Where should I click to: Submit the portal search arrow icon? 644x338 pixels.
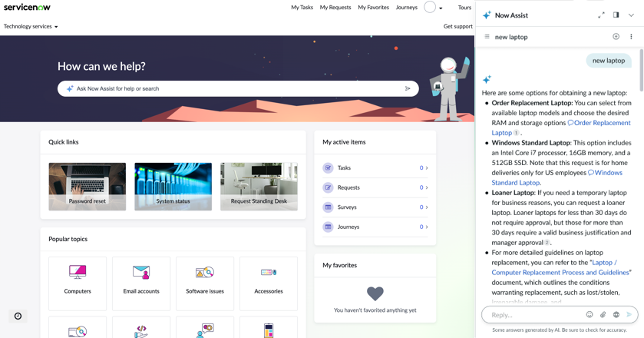[408, 88]
